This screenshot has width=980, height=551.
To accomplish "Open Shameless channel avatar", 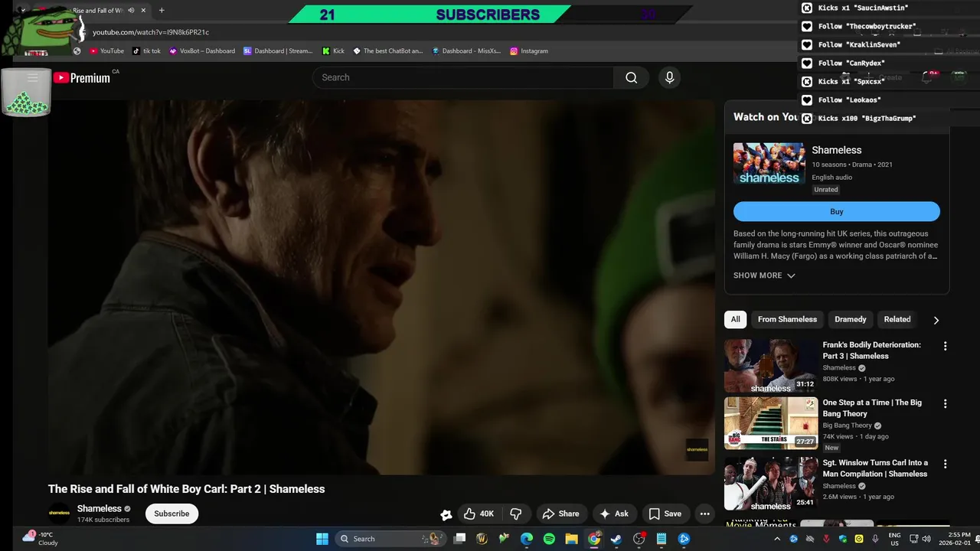I will pos(60,513).
